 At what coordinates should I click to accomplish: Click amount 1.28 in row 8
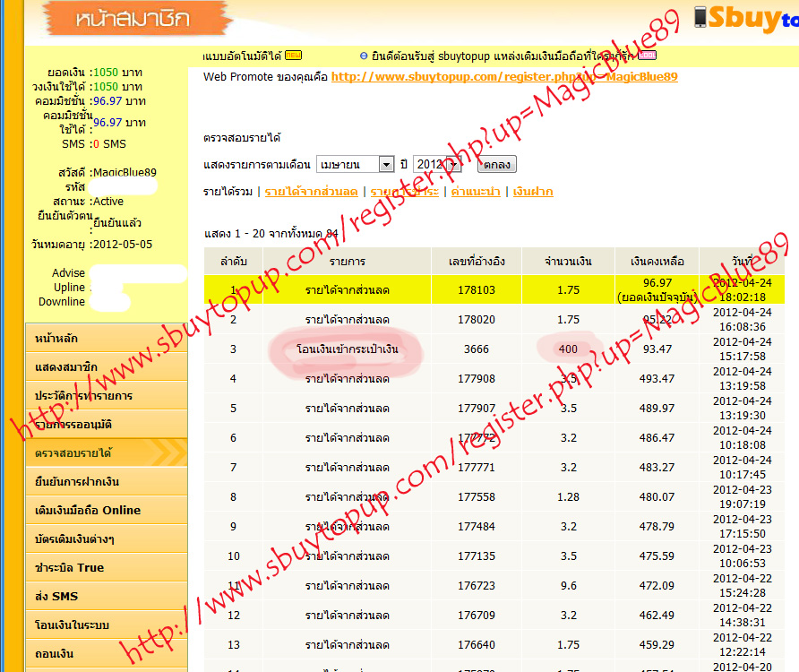568,497
